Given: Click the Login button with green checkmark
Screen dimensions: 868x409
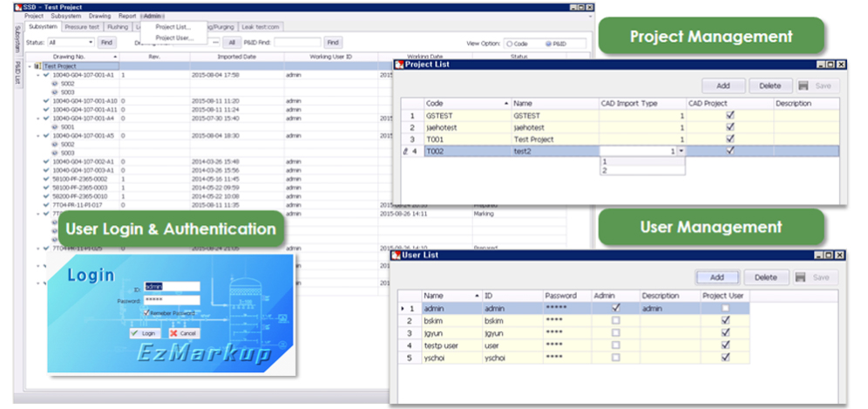Looking at the screenshot, I should (143, 333).
